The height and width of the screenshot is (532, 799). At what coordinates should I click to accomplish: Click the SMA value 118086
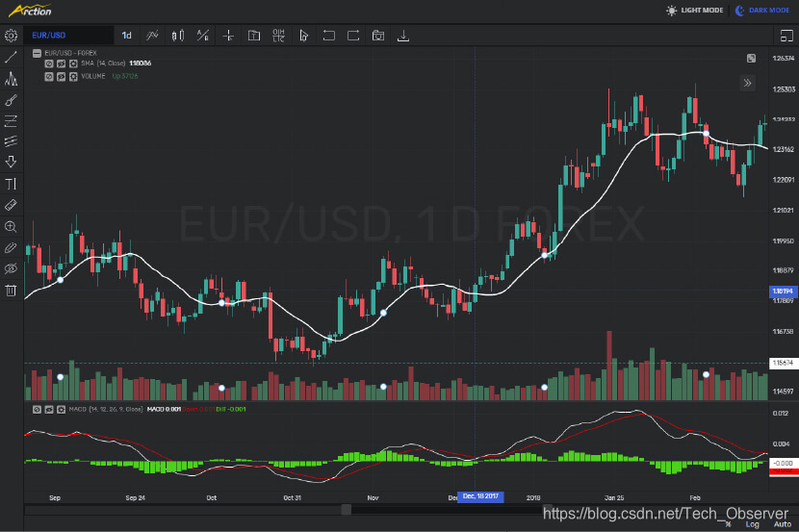coord(141,63)
